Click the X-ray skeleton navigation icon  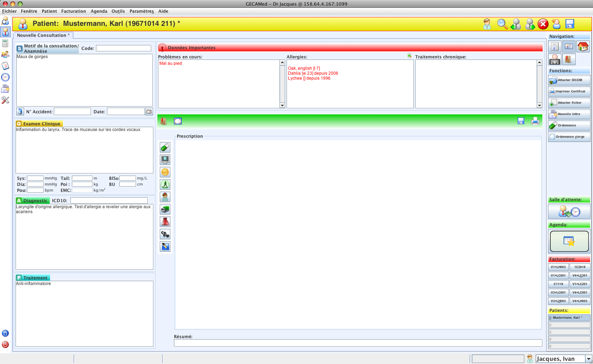[x=555, y=59]
